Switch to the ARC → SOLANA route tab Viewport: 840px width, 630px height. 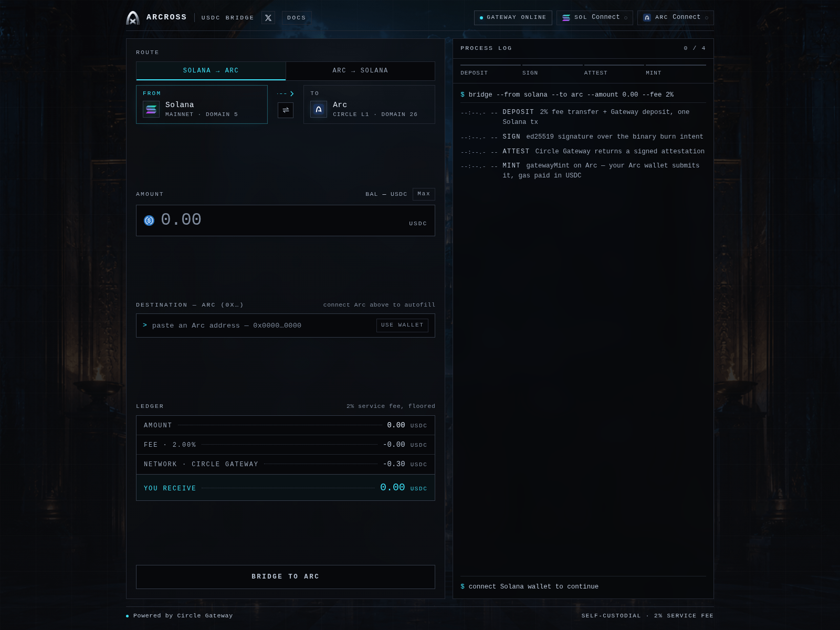click(x=360, y=71)
